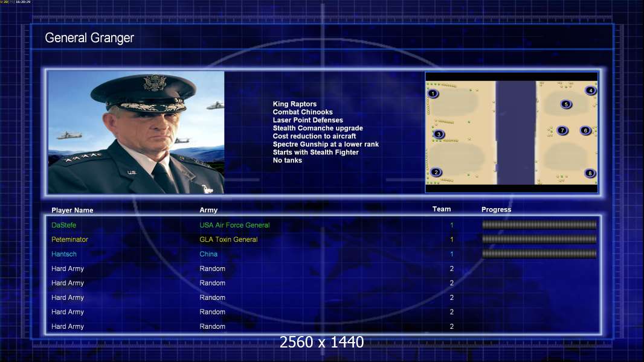Click the 'Player Name' column header
The height and width of the screenshot is (362, 644).
point(72,211)
